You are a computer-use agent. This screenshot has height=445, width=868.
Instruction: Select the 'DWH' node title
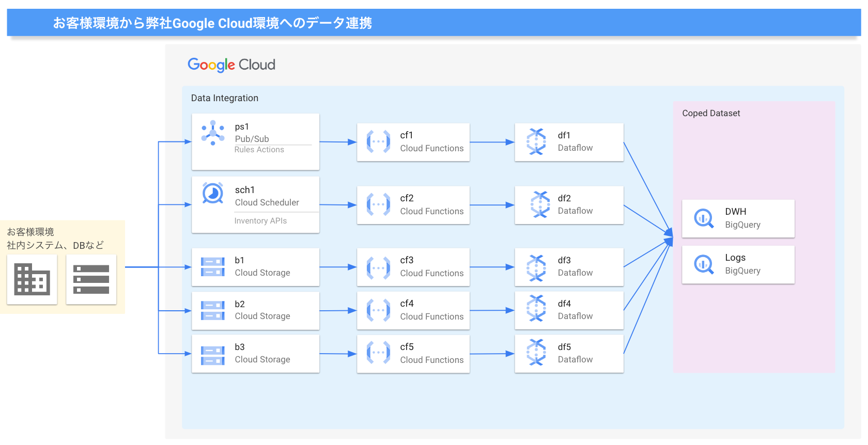coord(736,212)
